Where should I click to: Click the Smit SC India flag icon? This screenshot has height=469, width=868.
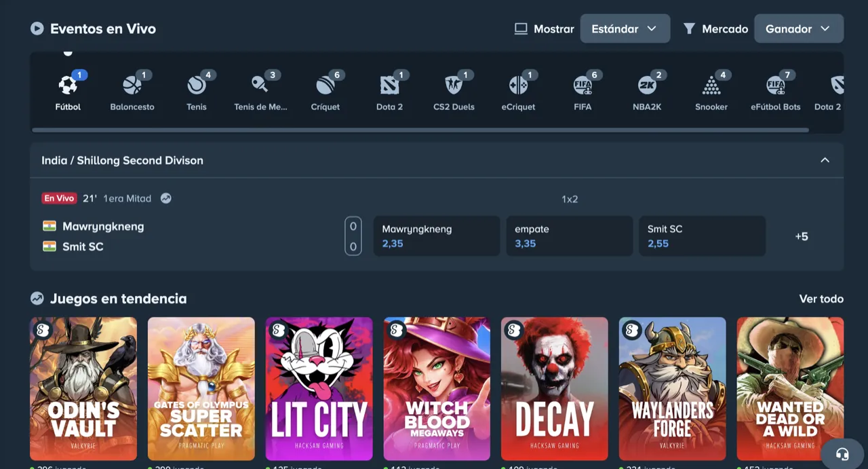click(50, 246)
